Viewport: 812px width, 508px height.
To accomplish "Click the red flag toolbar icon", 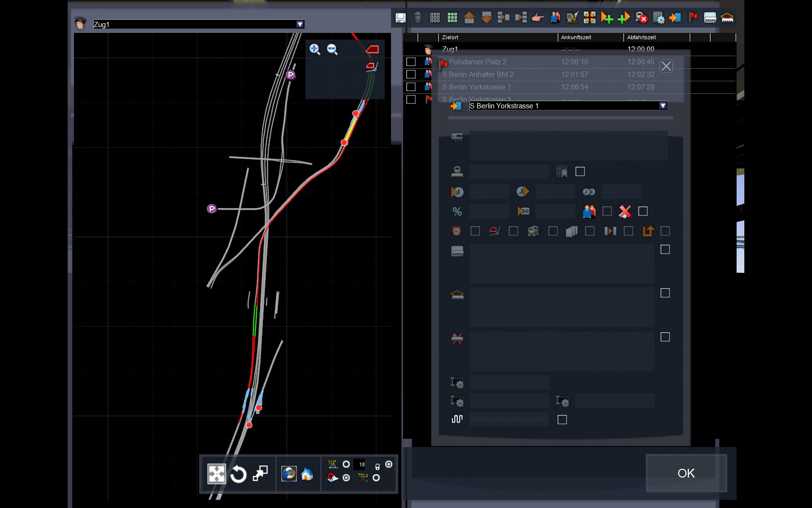I will tap(693, 18).
